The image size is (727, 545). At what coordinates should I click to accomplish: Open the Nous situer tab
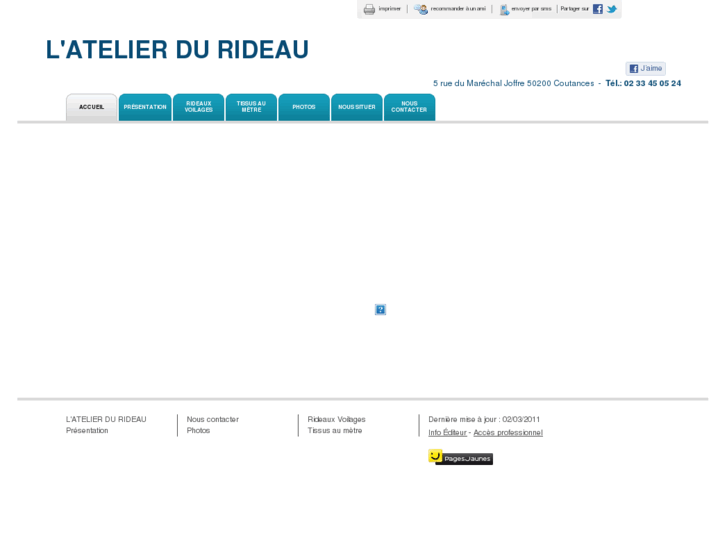coord(357,107)
